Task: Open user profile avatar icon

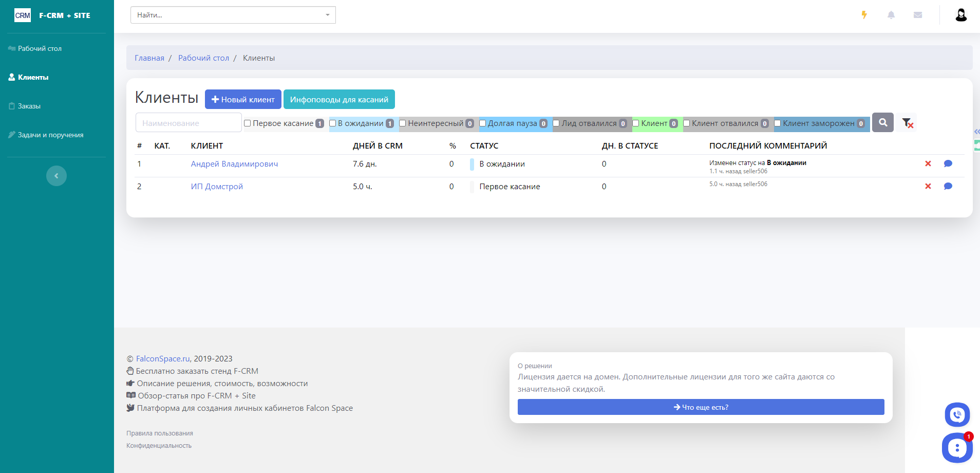Action: pyautogui.click(x=961, y=15)
